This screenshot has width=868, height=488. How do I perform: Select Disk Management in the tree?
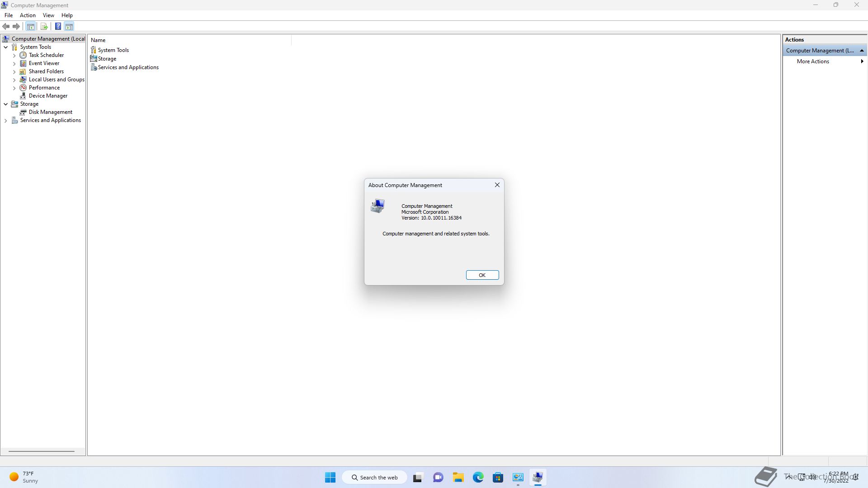[50, 112]
